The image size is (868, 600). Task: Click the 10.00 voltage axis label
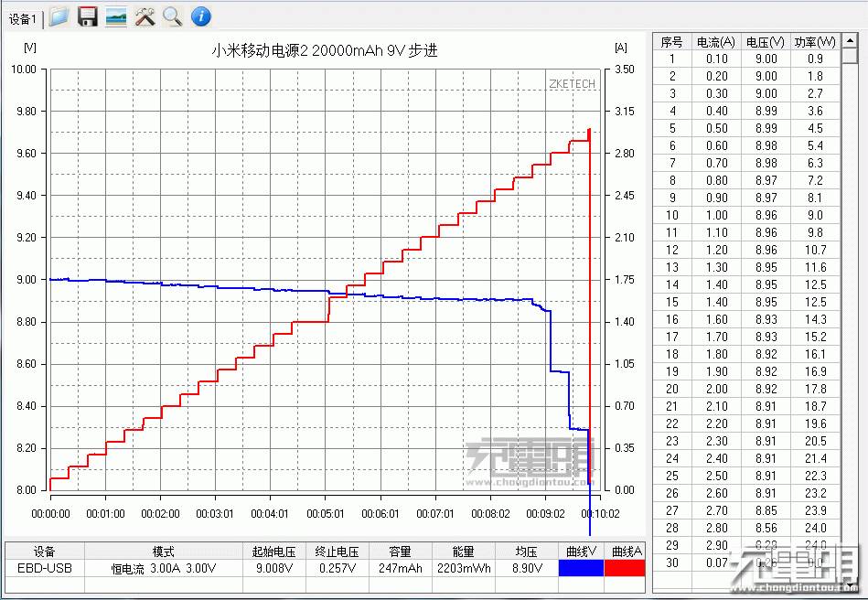click(x=23, y=70)
